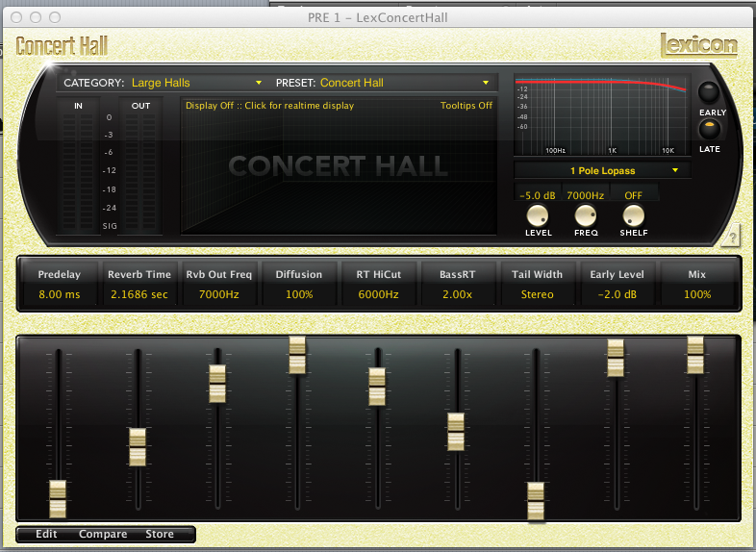Click the frequency response EQ graph
Viewport: 756px width, 552px height.
601,115
